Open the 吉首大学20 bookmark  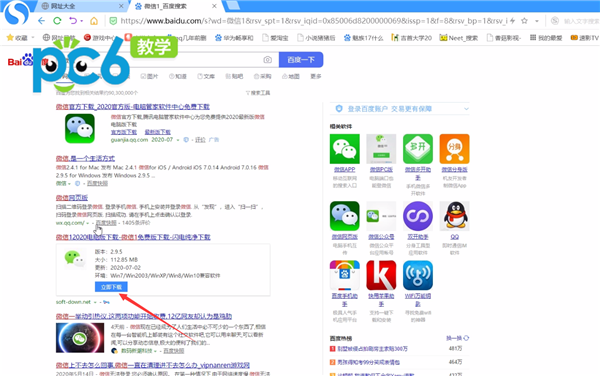[411, 37]
